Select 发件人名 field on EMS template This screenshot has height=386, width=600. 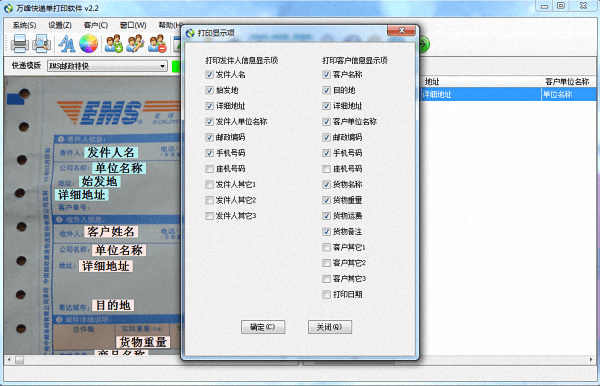[111, 153]
